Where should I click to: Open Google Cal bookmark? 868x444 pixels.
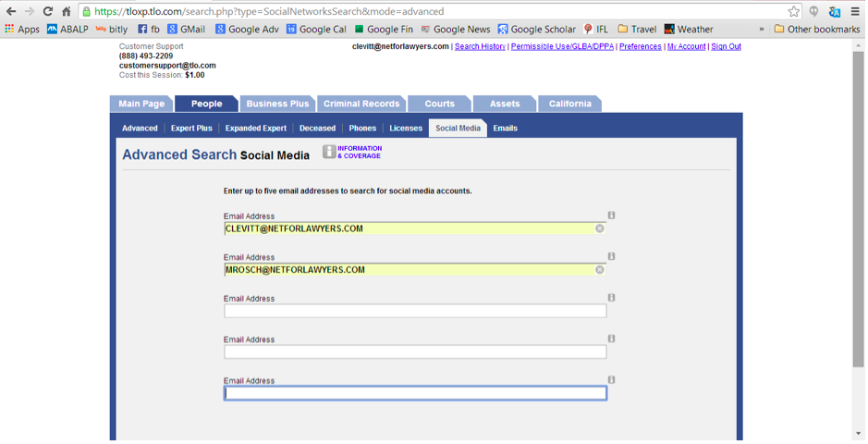317,30
